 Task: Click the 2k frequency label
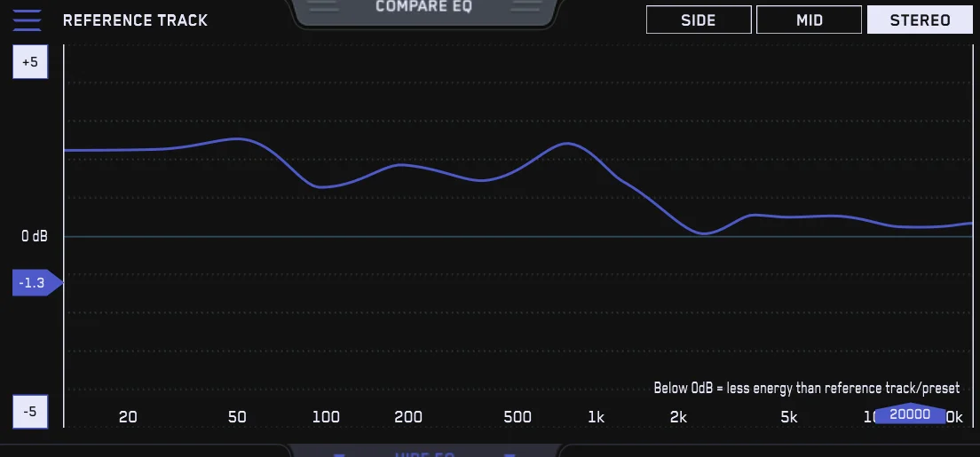coord(679,417)
